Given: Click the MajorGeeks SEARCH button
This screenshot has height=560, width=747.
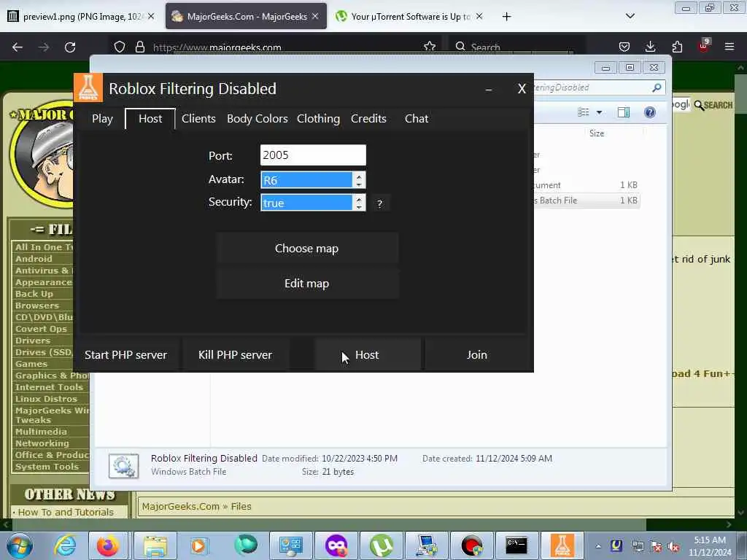Looking at the screenshot, I should coord(713,105).
